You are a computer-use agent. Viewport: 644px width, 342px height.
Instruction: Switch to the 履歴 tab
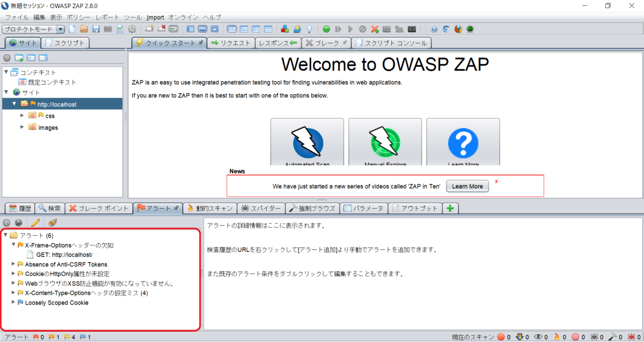click(20, 208)
